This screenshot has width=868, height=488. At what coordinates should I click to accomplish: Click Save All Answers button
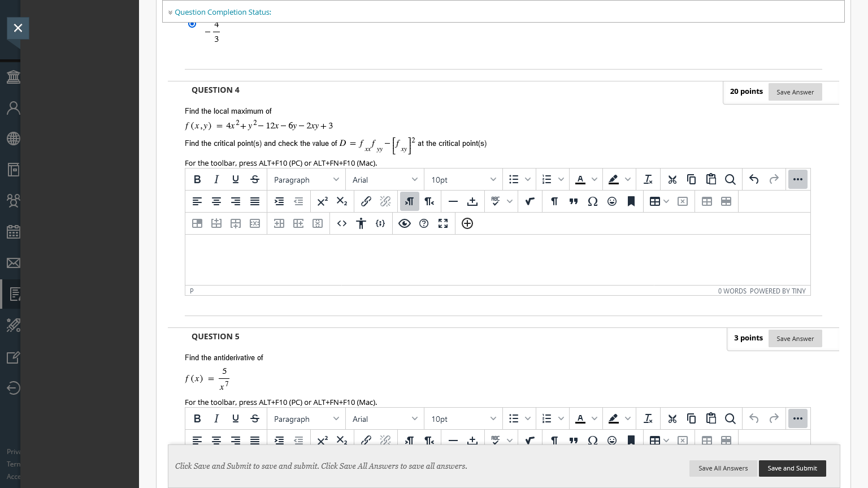pos(723,468)
